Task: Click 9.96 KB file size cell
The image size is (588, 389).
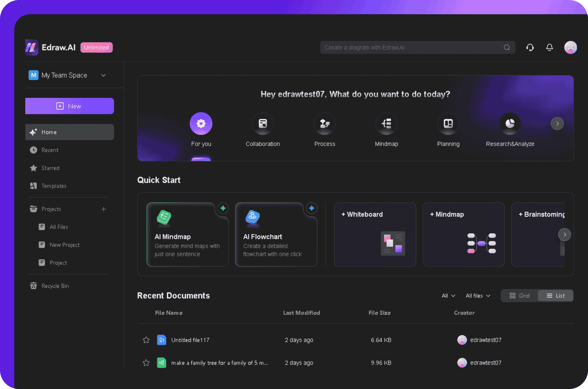Action: pyautogui.click(x=381, y=363)
